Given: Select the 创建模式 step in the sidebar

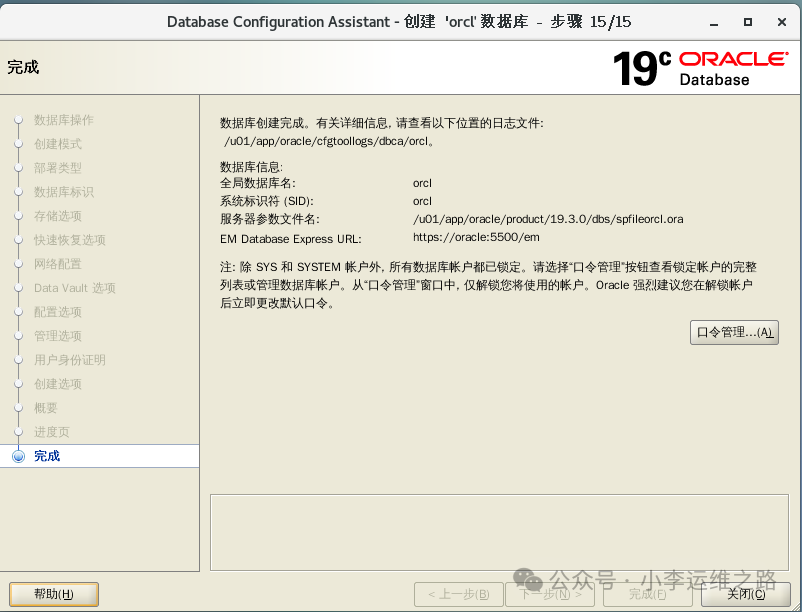Looking at the screenshot, I should coord(58,144).
